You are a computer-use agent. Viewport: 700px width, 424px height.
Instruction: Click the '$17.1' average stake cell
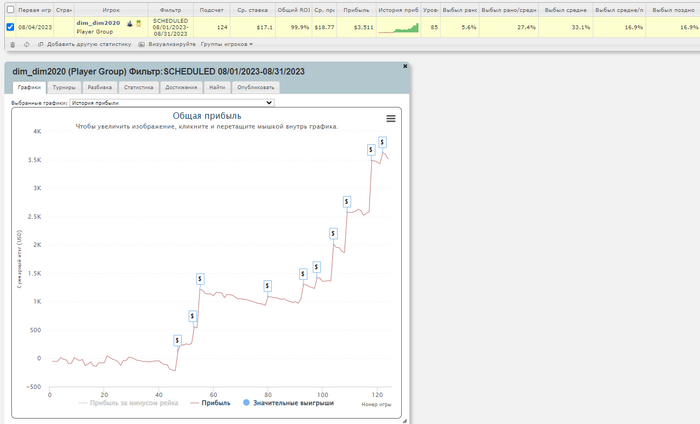253,27
